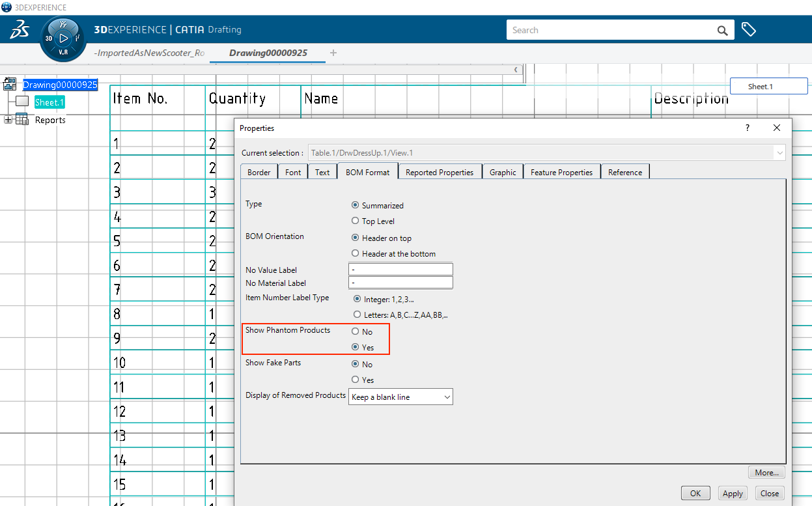Click the search magnifier icon
Screen dimensions: 812x506
[722, 30]
